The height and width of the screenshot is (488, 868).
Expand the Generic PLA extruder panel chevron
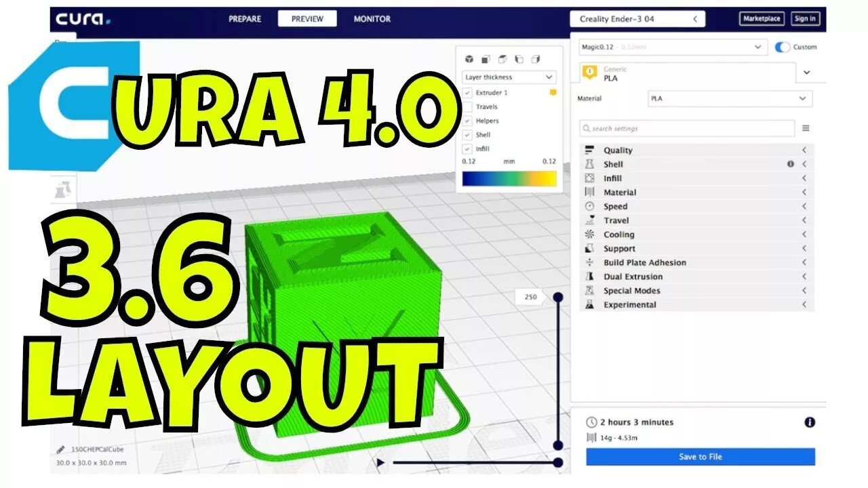tap(806, 72)
